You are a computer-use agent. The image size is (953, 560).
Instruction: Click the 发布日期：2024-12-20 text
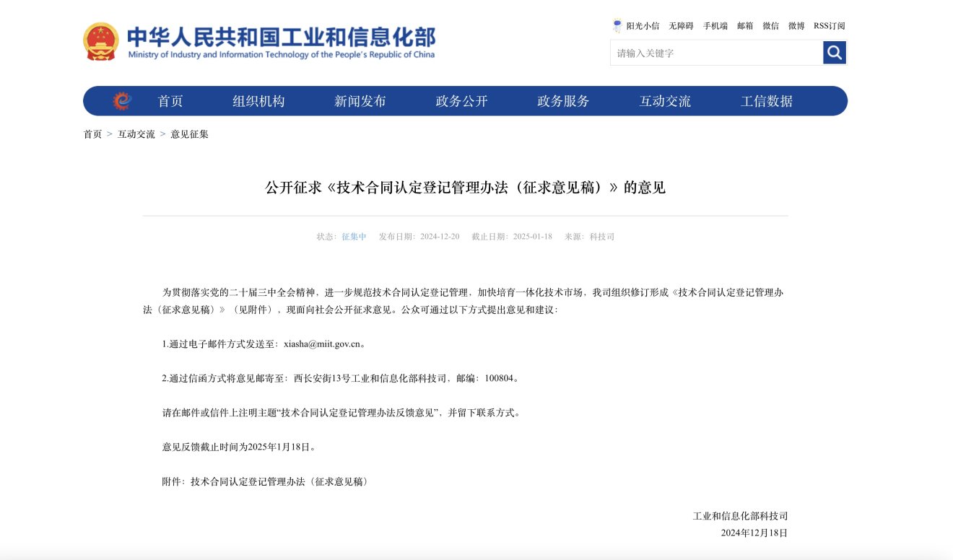coord(419,237)
